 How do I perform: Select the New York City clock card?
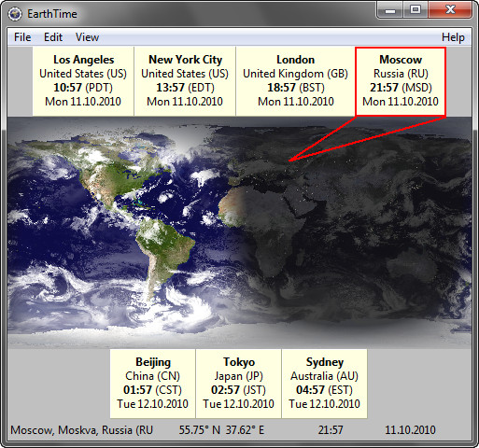[185, 81]
